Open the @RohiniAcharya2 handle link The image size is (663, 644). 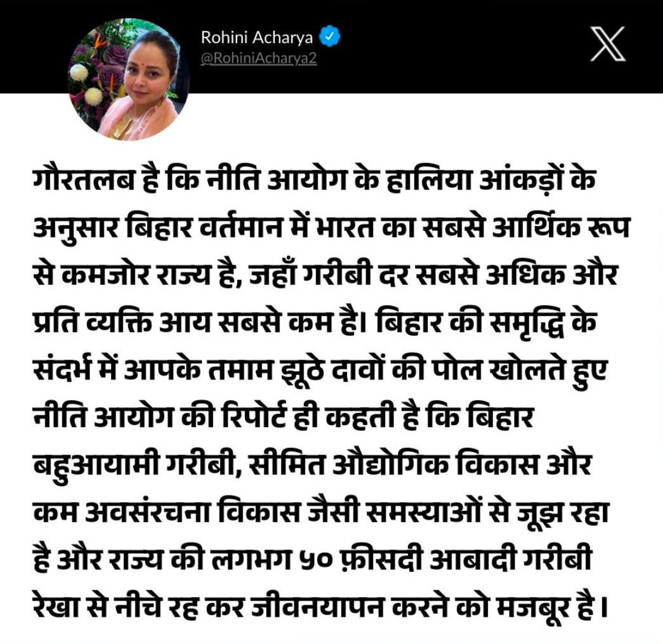259,59
